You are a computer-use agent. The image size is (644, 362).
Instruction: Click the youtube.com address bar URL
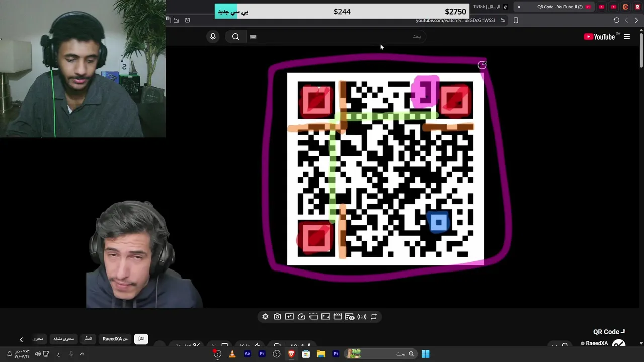(455, 20)
